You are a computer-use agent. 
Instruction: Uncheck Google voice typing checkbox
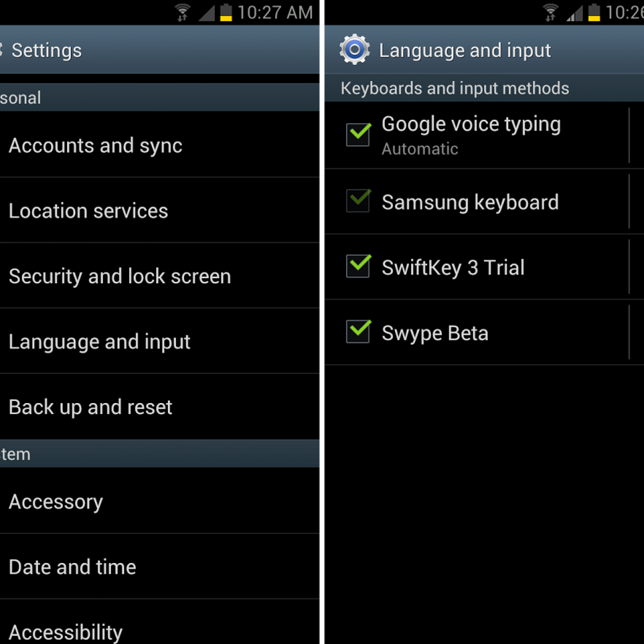click(x=358, y=134)
